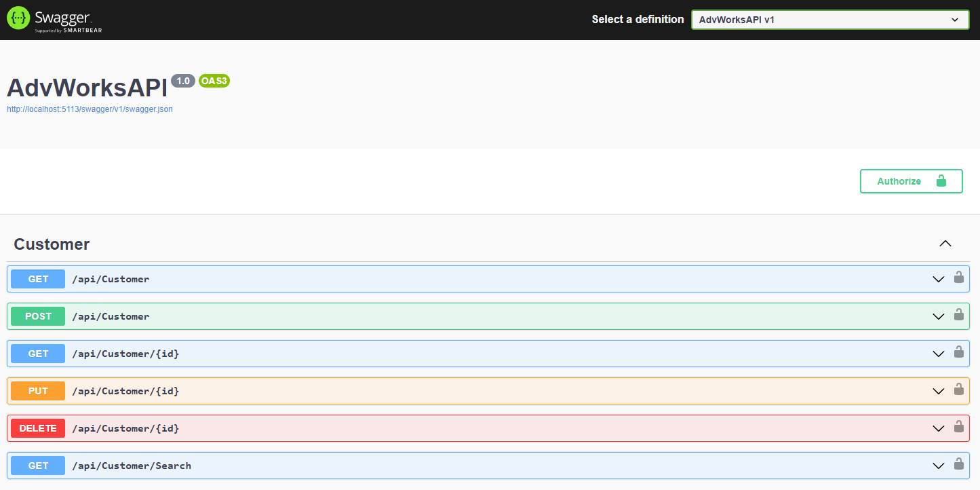Click the blue GET badge for /api/Customer/{id}
Viewport: 980px width, 490px height.
38,354
